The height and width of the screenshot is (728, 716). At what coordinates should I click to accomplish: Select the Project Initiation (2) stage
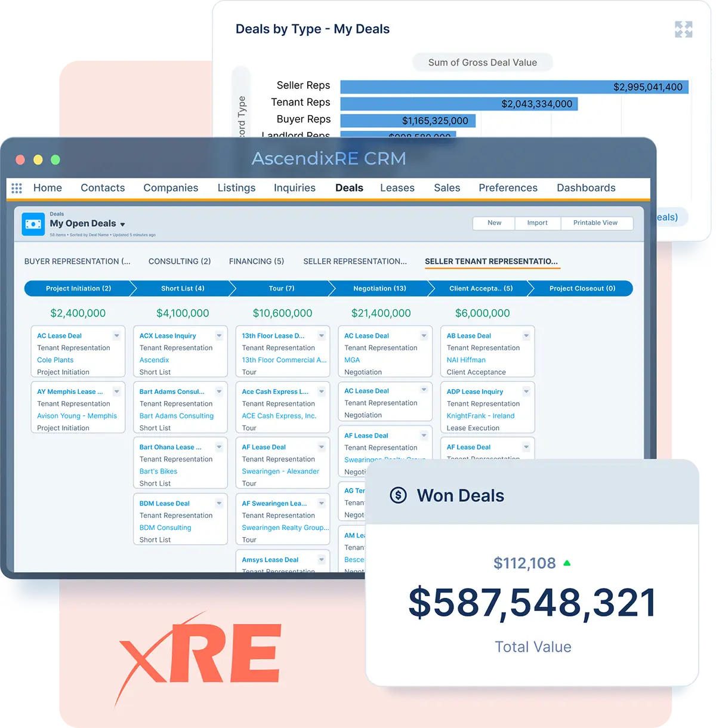tap(78, 289)
